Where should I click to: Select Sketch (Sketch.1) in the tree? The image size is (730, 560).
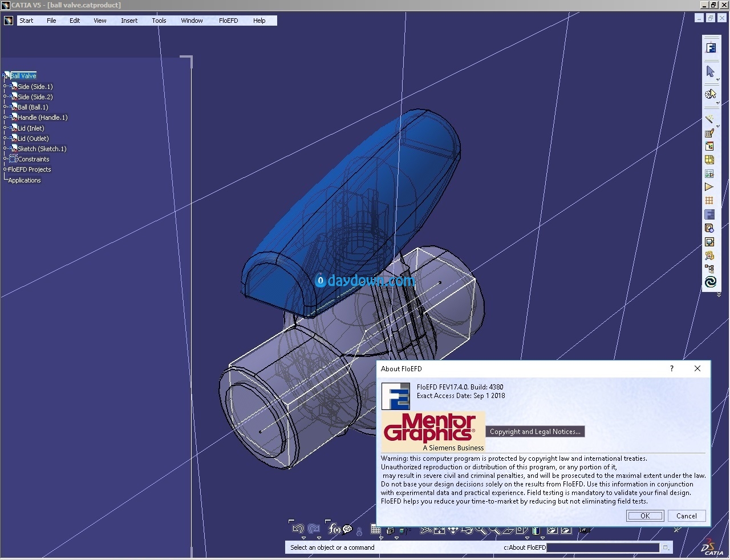tap(42, 149)
